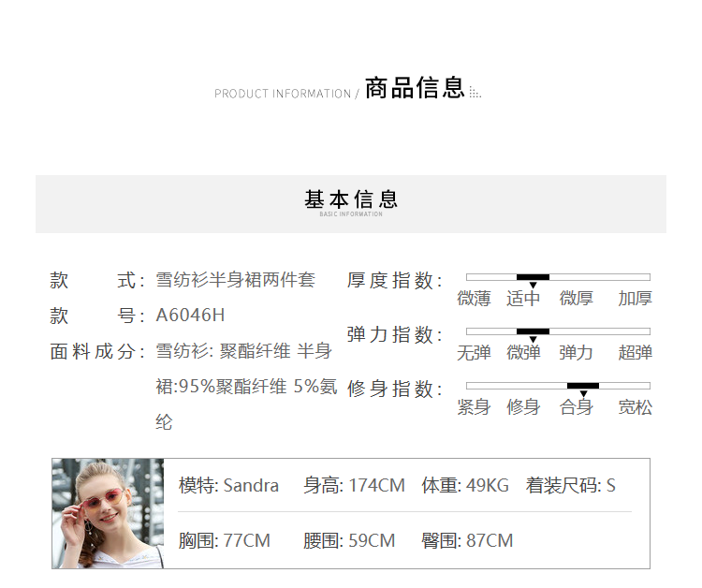Click the 身高: 174CM model height
Image resolution: width=702 pixels, height=588 pixels.
coord(354,485)
